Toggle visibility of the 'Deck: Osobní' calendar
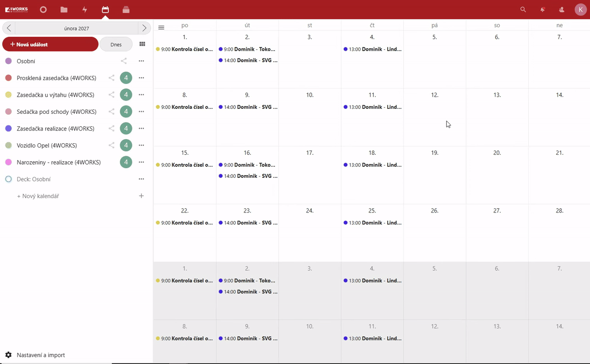 [x=8, y=179]
